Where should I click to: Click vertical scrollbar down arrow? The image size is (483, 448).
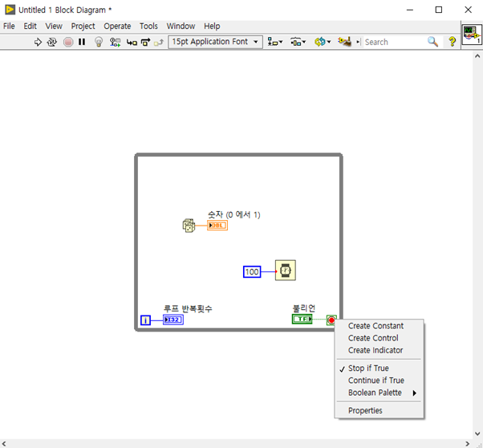pyautogui.click(x=477, y=434)
